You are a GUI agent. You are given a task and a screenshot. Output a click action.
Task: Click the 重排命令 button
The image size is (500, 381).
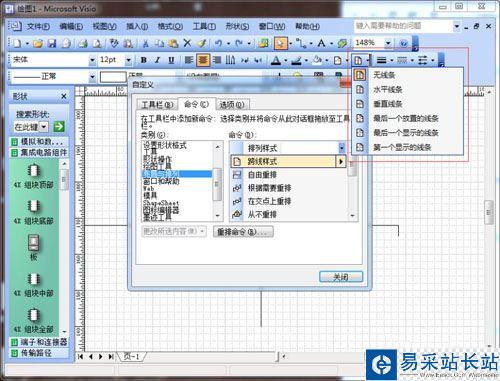(243, 232)
